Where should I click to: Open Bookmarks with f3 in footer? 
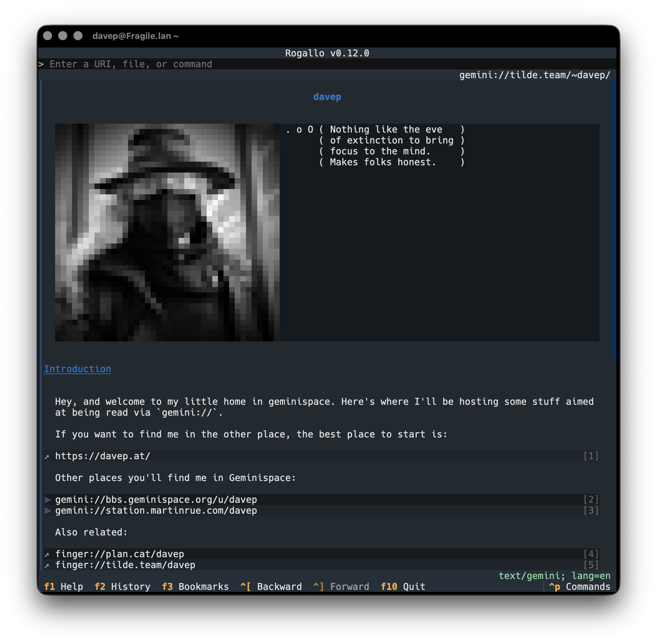pyautogui.click(x=195, y=586)
